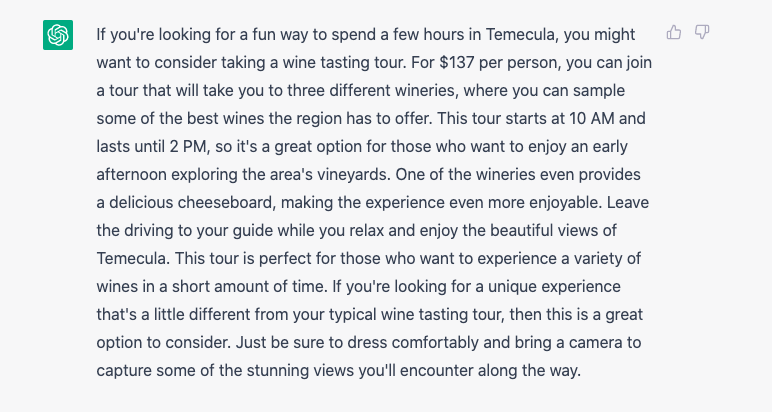Click the thumbs up feedback icon
Viewport: 772px width, 412px height.
click(674, 32)
